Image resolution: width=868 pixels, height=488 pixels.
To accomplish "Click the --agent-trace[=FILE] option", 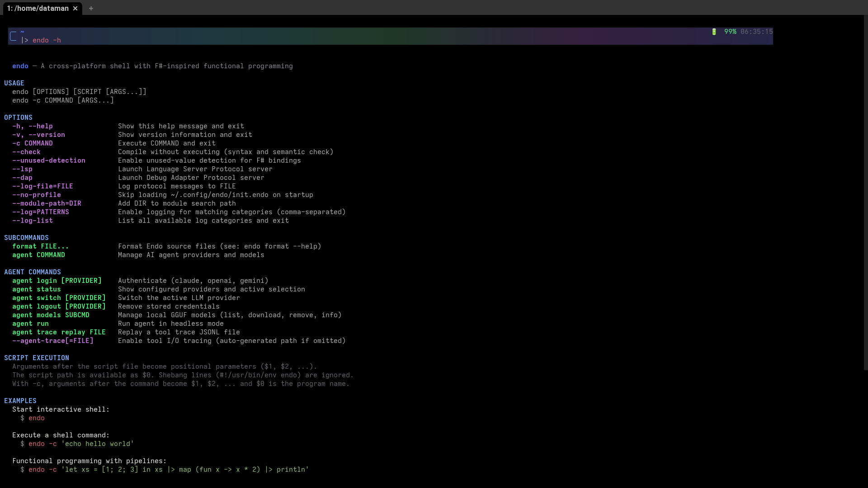I will click(x=53, y=341).
